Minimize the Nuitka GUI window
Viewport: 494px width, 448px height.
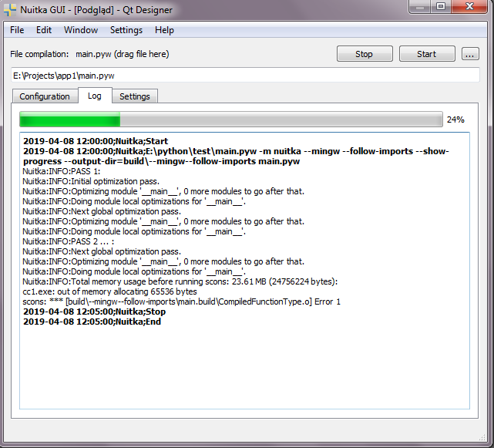[x=420, y=7]
